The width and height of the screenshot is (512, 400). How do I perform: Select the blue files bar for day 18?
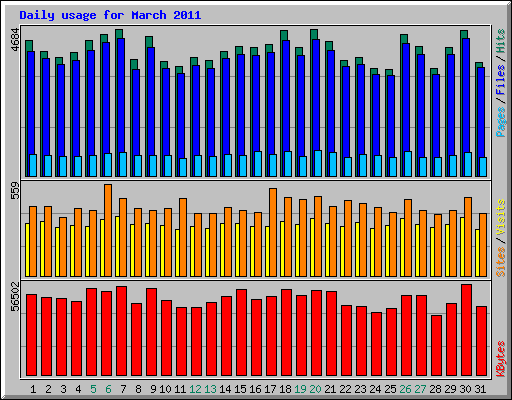tap(286, 96)
